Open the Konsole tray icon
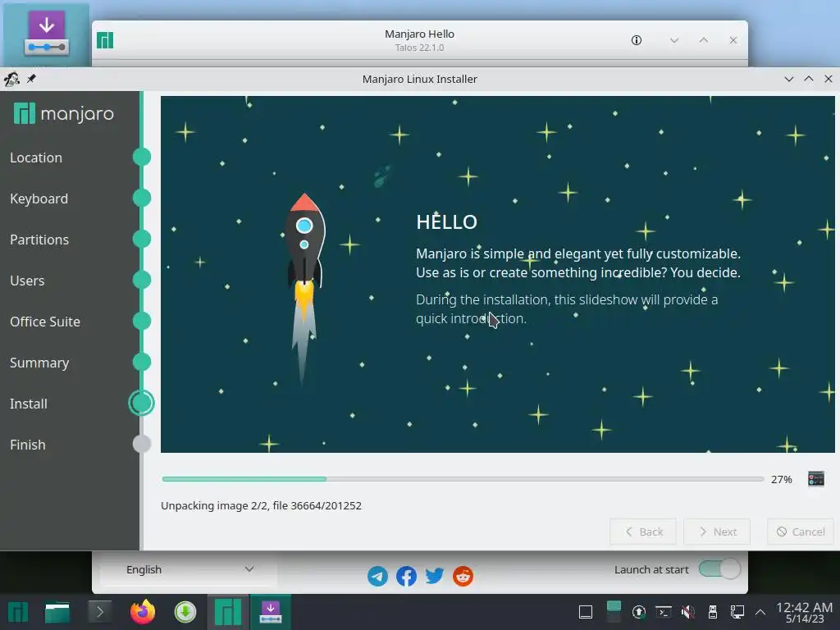 click(663, 612)
